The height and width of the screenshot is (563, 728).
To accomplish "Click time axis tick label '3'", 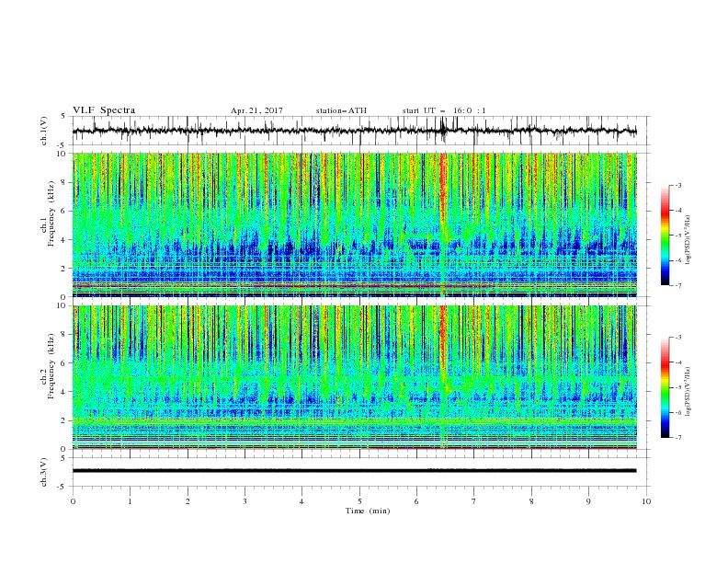I will click(245, 501).
